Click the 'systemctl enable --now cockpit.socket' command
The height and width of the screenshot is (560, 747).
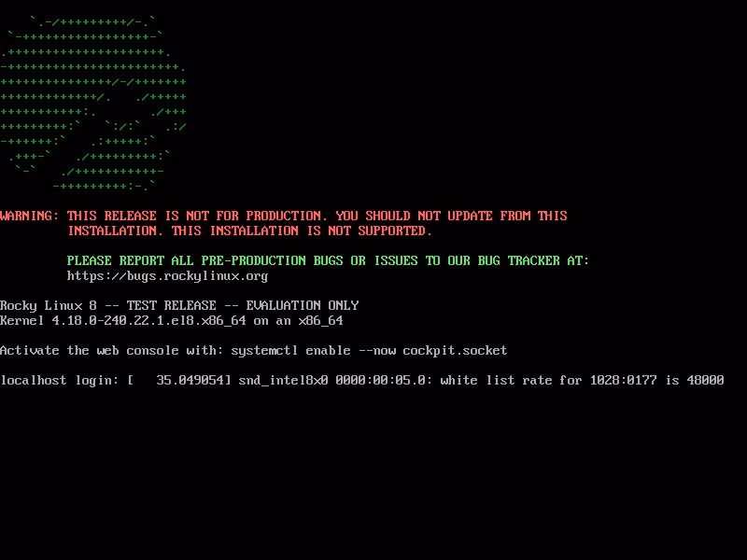click(369, 351)
